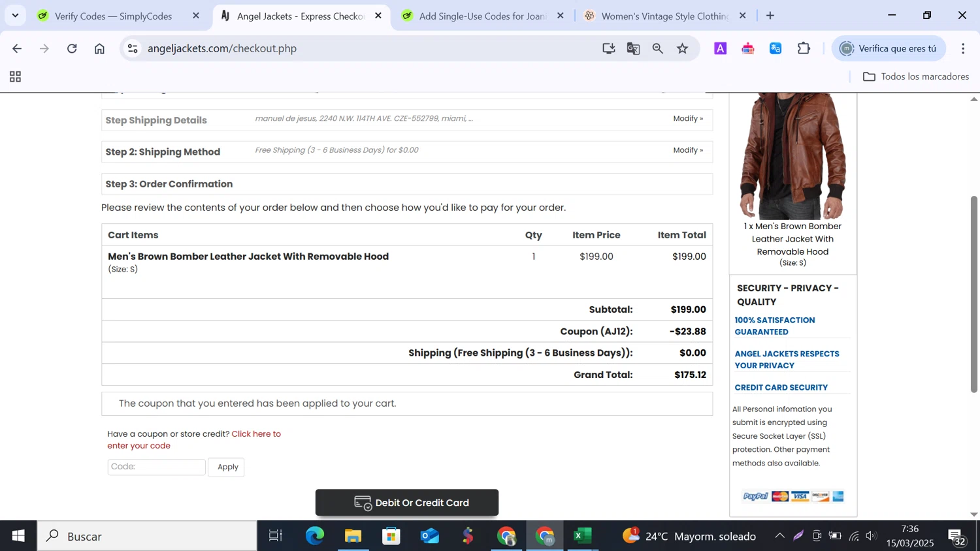Open Todos los marcadores folder
980x551 pixels.
(916, 77)
